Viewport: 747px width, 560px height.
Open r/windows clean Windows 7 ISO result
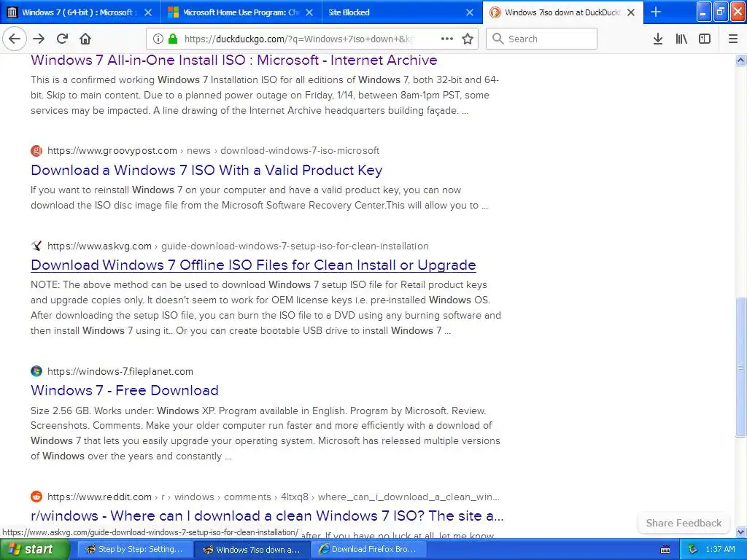pos(267,516)
